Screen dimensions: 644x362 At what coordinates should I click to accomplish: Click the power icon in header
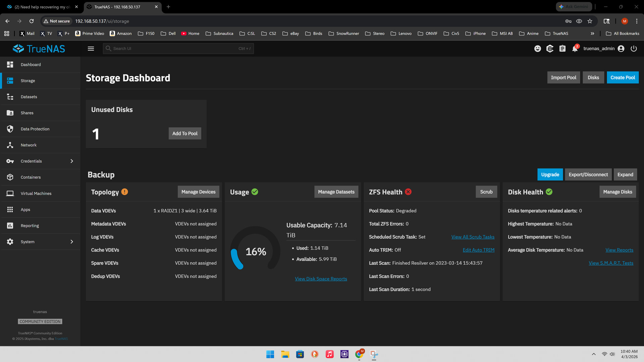click(634, 49)
